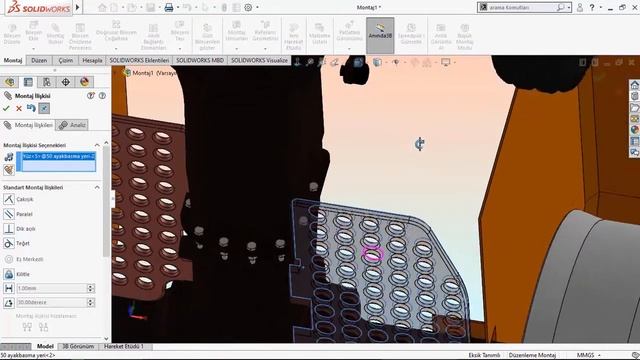Open the PropertyManager tab
This screenshot has width=640, height=360.
[28, 82]
